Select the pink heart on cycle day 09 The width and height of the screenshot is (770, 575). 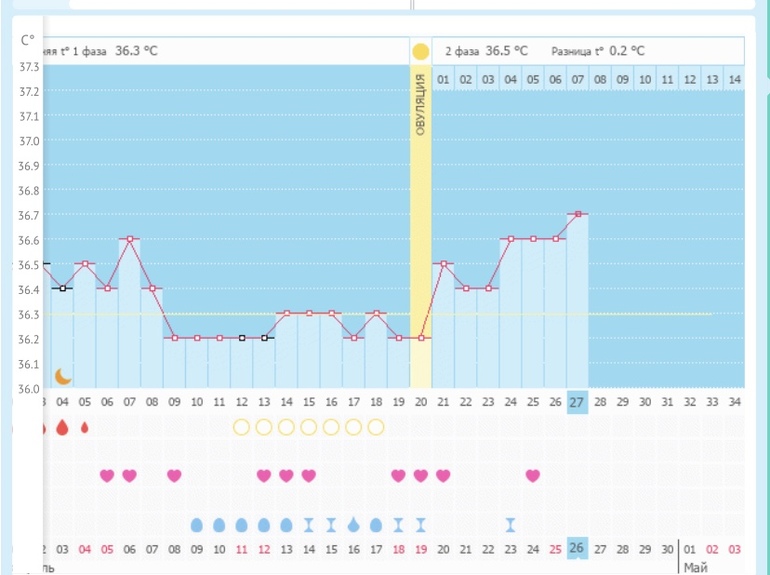click(x=174, y=475)
